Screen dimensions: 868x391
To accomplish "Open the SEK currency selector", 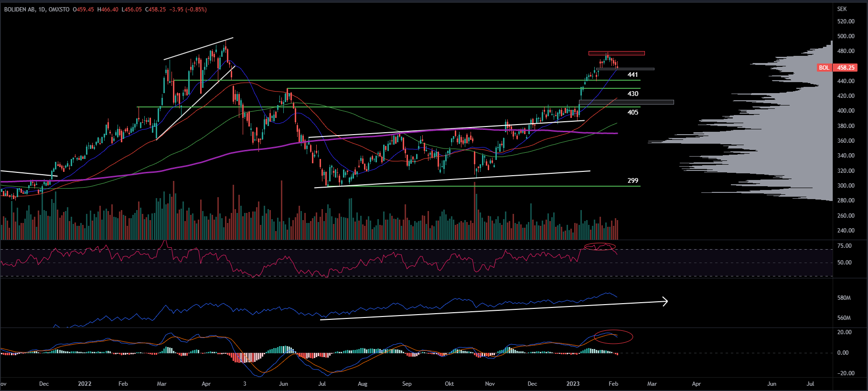I will click(842, 9).
